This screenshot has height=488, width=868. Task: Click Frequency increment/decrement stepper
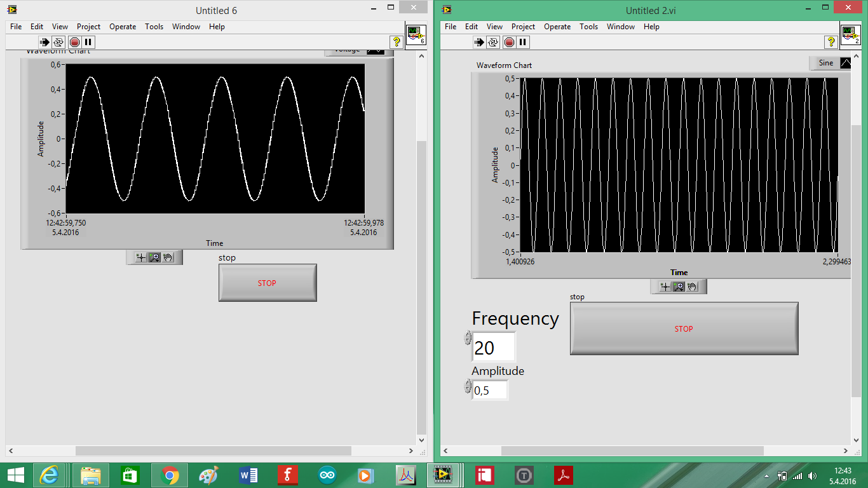468,337
